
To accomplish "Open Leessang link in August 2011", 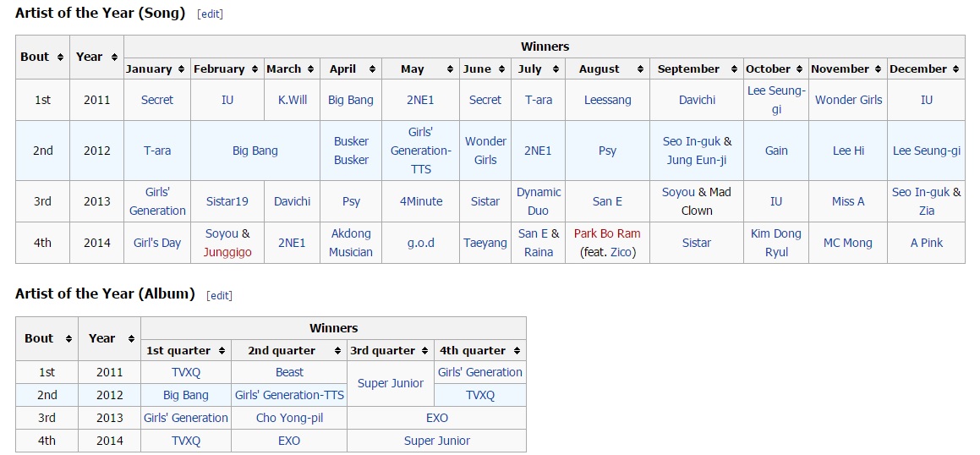I will (x=607, y=100).
